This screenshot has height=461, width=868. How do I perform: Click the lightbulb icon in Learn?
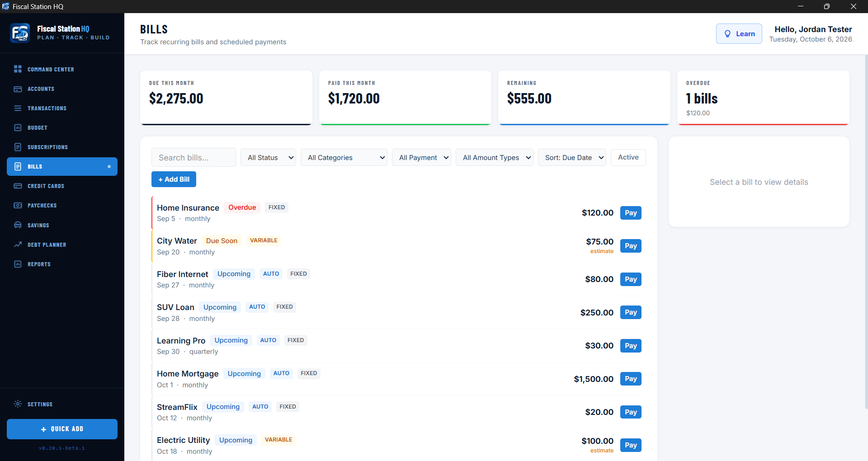(x=727, y=34)
